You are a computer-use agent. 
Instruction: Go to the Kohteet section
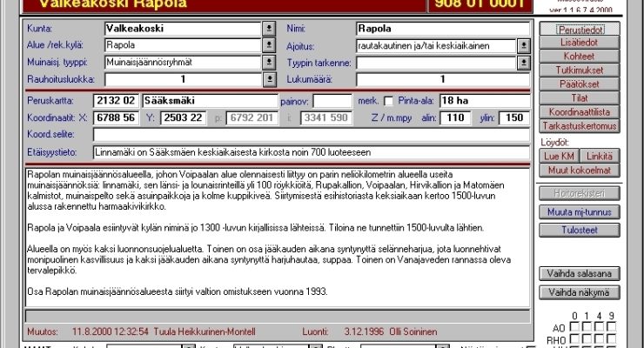point(579,56)
